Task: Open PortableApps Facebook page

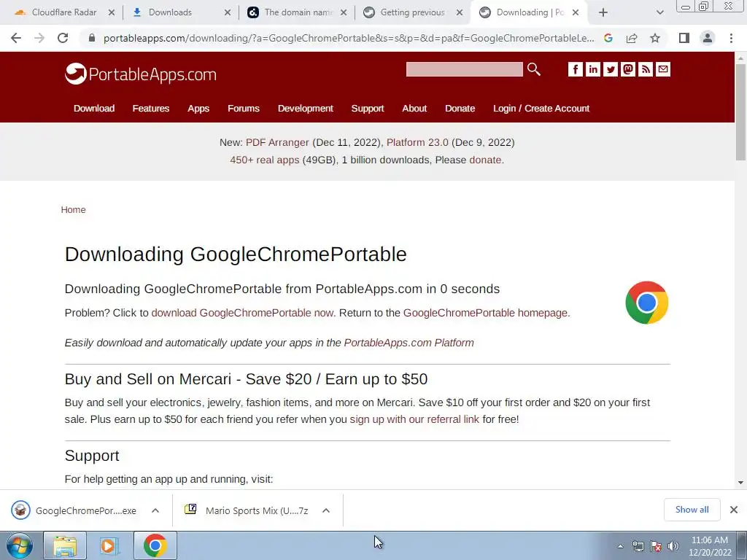Action: click(x=575, y=69)
